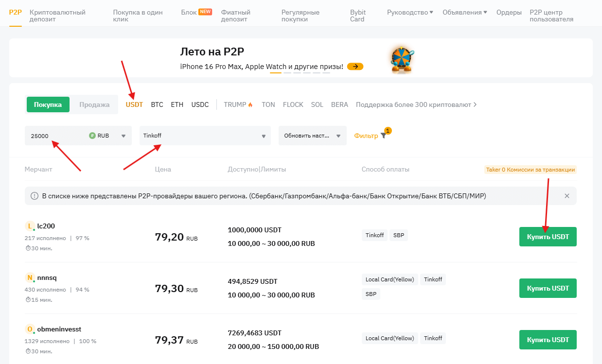Click the info icon in the notice
602x364 pixels.
coord(35,196)
